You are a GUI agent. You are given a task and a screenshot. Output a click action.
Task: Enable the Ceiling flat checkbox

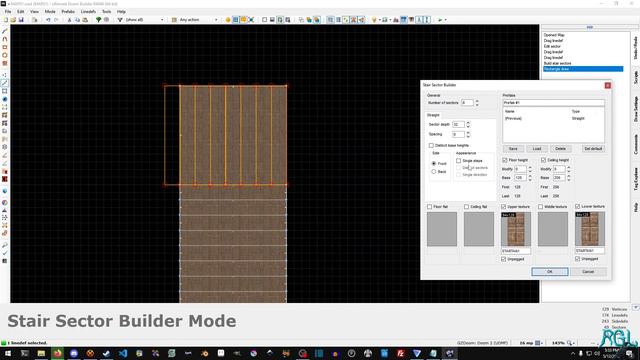coord(467,207)
